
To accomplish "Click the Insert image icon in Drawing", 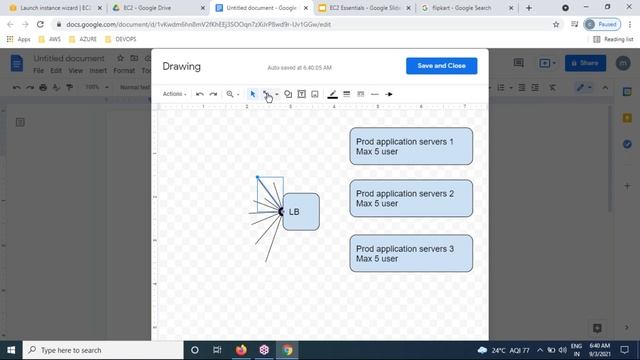I will click(315, 94).
